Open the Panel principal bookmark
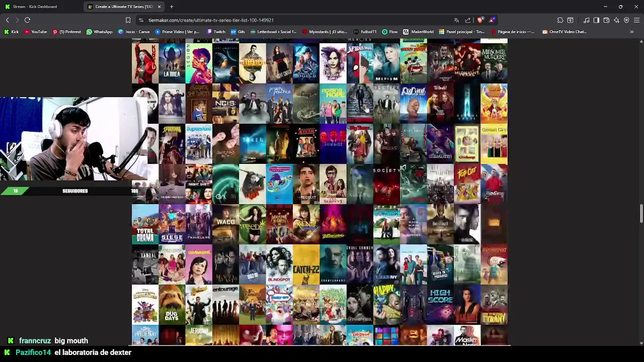644x362 pixels. [462, 32]
